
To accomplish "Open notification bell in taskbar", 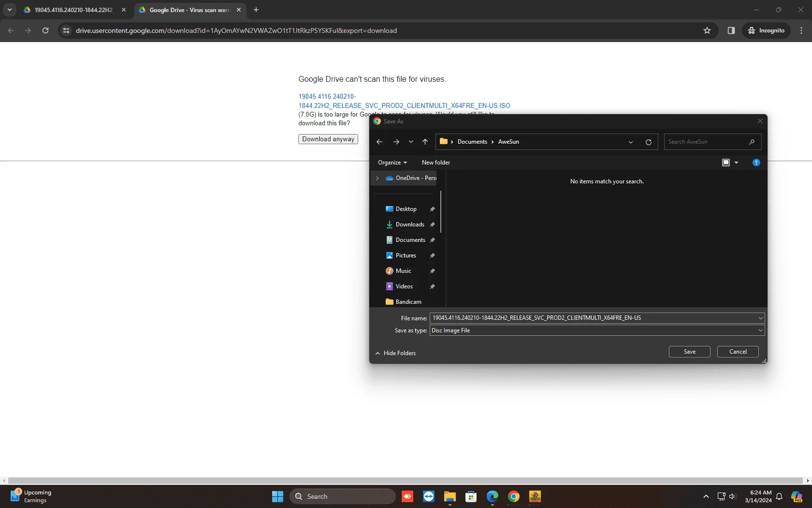I will 779,496.
